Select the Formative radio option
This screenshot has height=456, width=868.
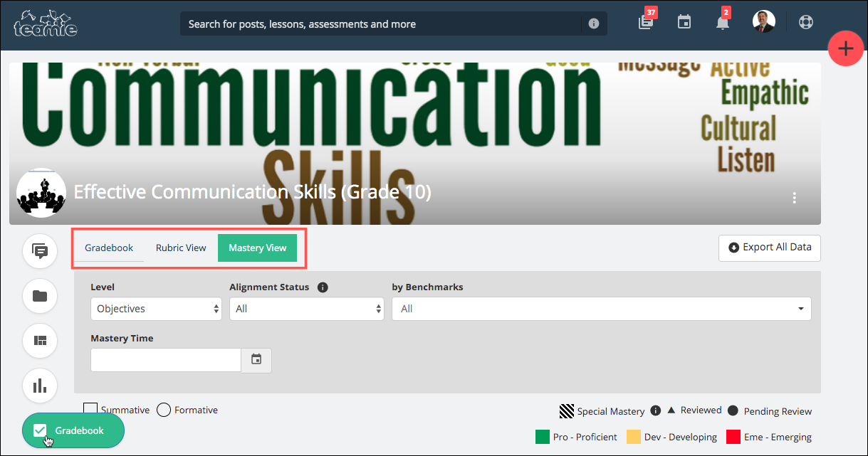(x=163, y=410)
